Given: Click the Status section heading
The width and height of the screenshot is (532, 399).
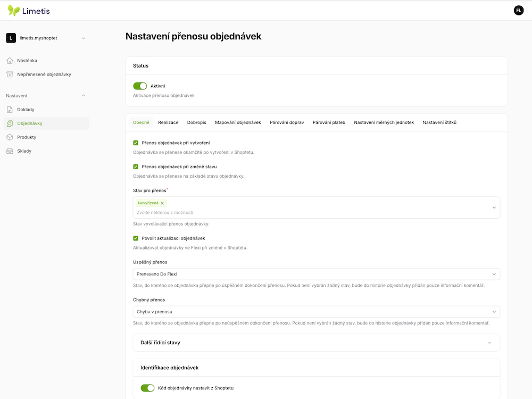Looking at the screenshot, I should (x=140, y=66).
